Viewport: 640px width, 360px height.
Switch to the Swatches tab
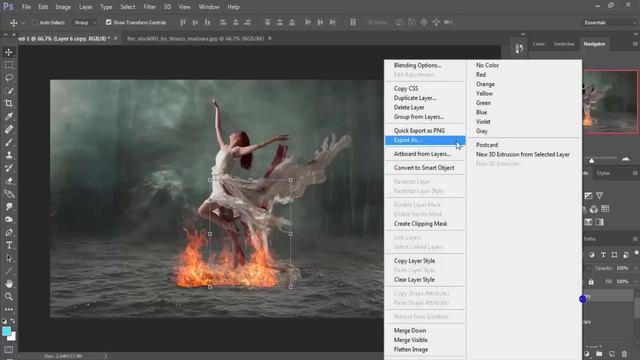[x=564, y=44]
